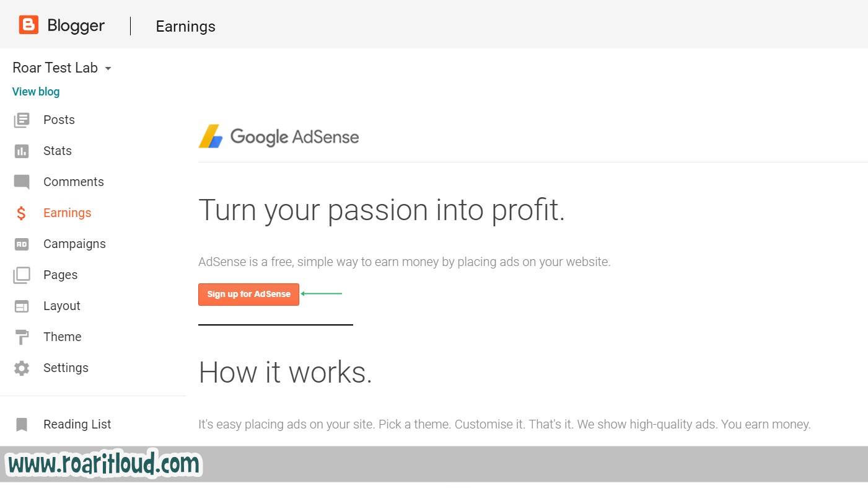Image resolution: width=868 pixels, height=488 pixels.
Task: Click the orange Blogger logo icon
Action: click(28, 25)
